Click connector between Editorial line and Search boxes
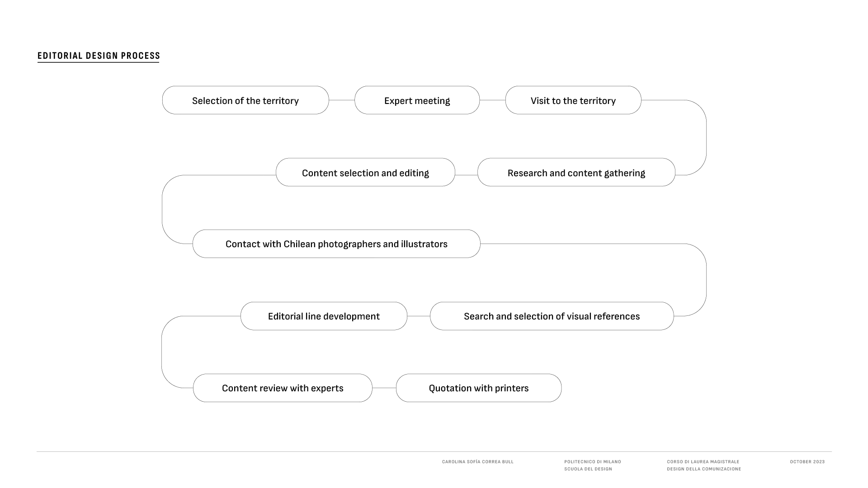Image resolution: width=868 pixels, height=488 pixels. pyautogui.click(x=419, y=316)
